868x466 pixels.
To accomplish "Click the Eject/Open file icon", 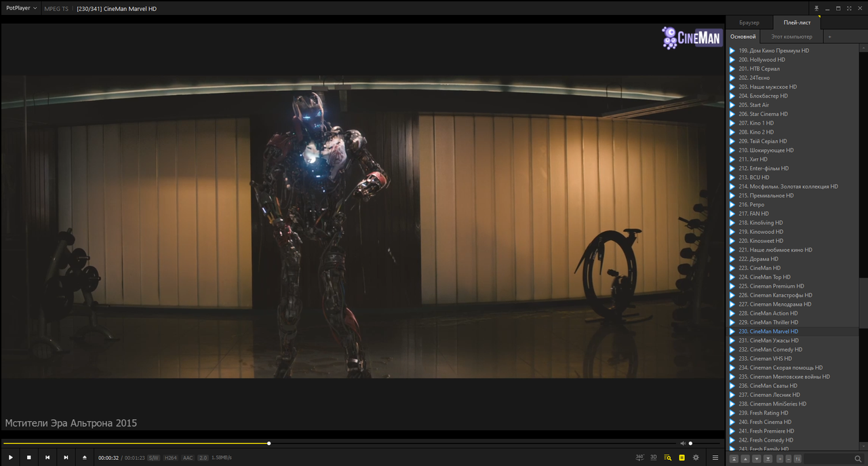I will pos(85,458).
